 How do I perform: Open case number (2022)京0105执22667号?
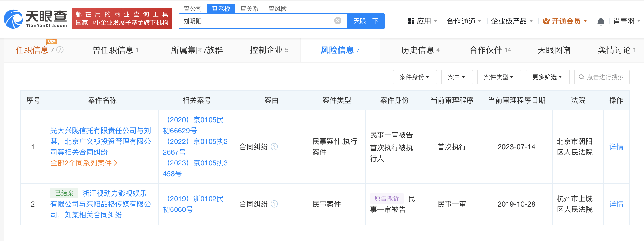(195, 147)
